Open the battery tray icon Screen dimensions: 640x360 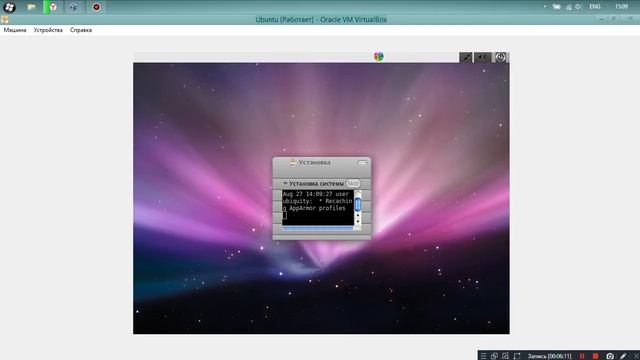[557, 7]
